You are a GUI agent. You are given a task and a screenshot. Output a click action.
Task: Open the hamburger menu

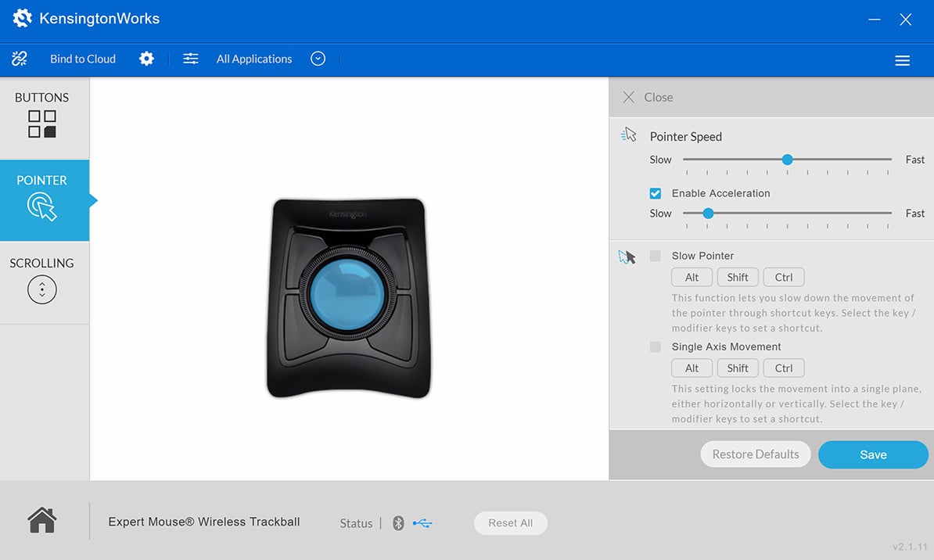(903, 60)
